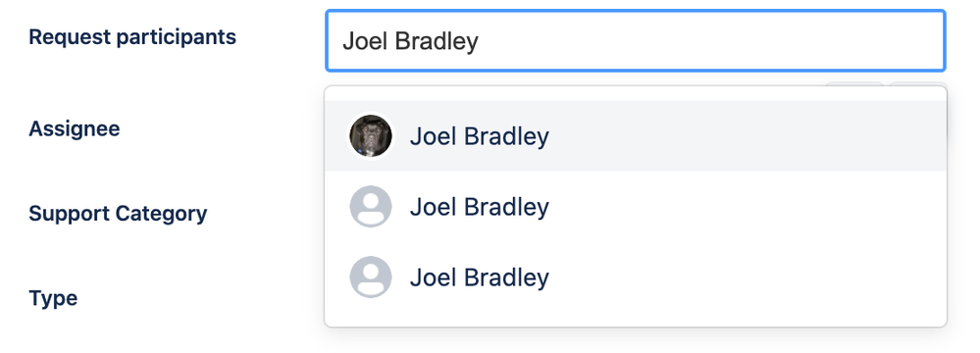Click the Support Category field label
The image size is (980, 353).
pos(118,213)
